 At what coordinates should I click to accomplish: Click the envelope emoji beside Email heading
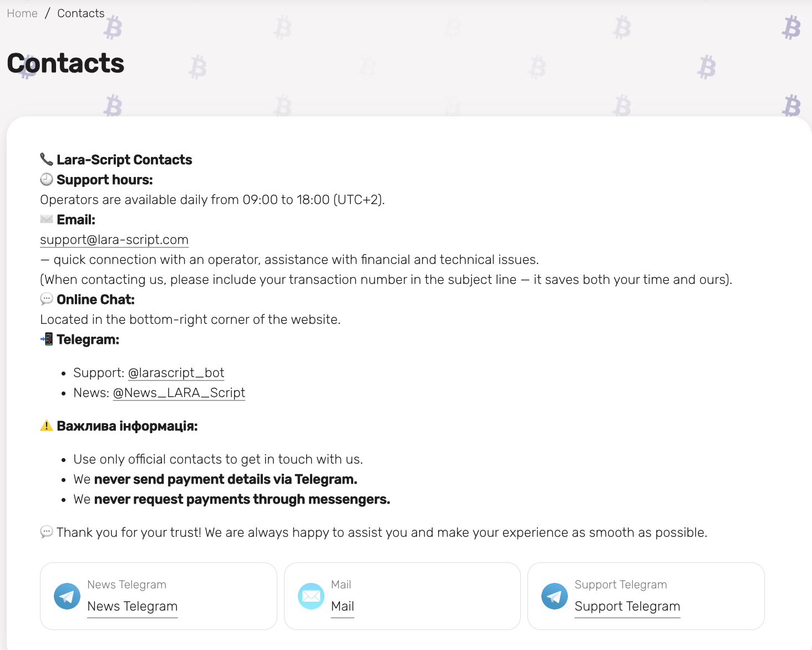pyautogui.click(x=47, y=220)
